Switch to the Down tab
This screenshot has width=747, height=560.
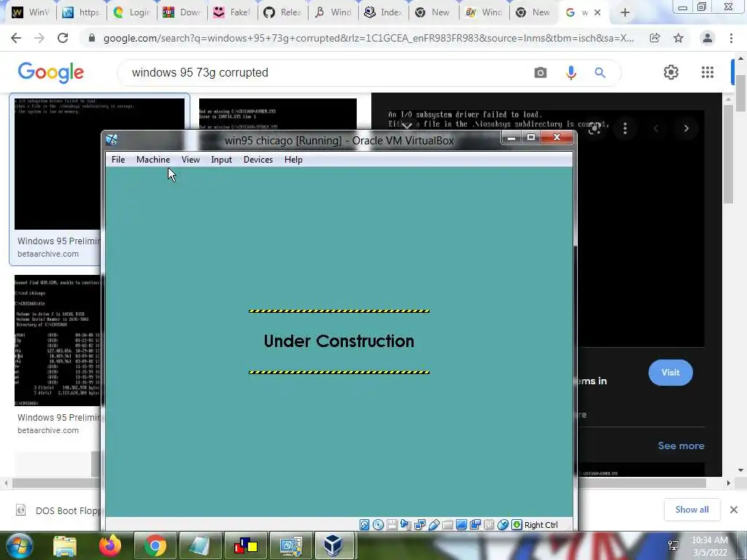click(182, 12)
